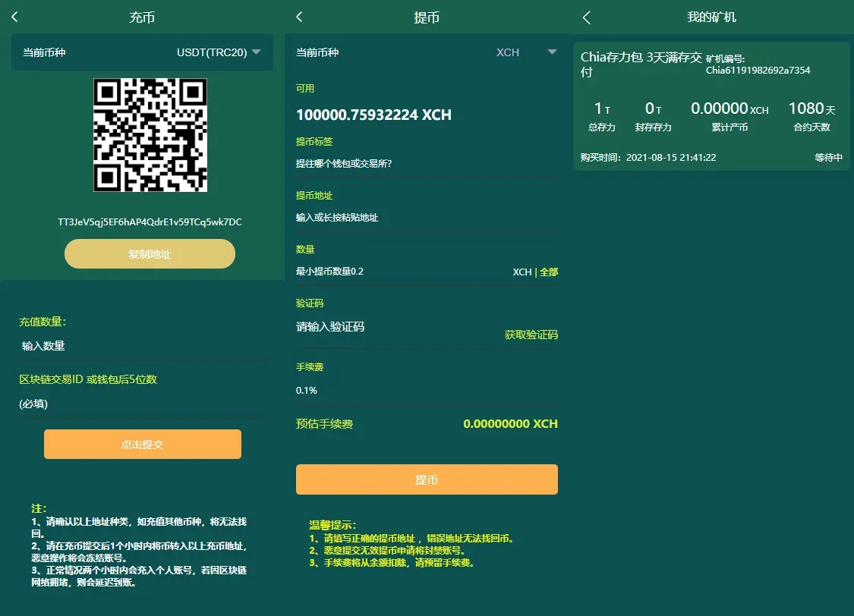This screenshot has height=616, width=854.
Task: Click the 复制地址 copy address button
Action: pyautogui.click(x=150, y=253)
